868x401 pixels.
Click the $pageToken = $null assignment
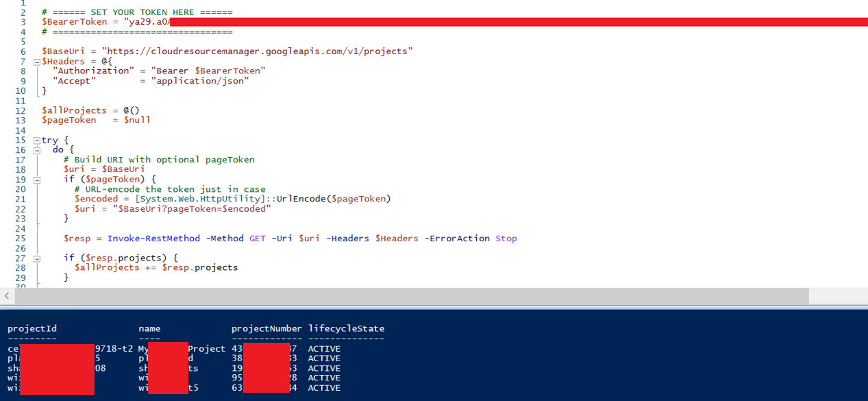[96, 120]
